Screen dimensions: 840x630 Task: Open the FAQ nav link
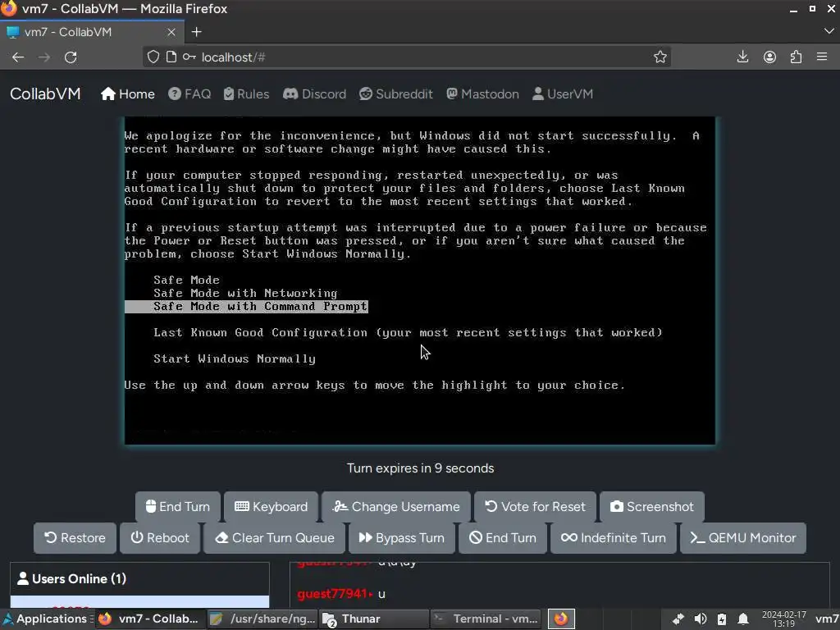tap(189, 94)
